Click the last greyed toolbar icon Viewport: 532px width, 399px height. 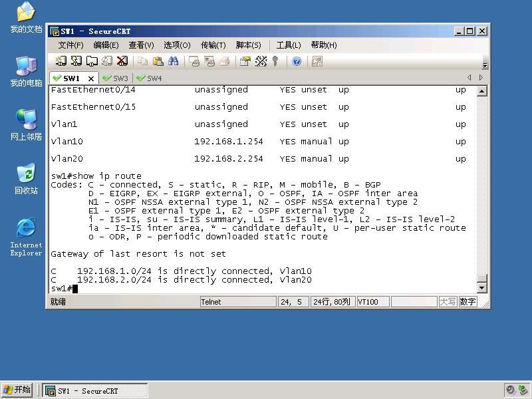tap(317, 61)
